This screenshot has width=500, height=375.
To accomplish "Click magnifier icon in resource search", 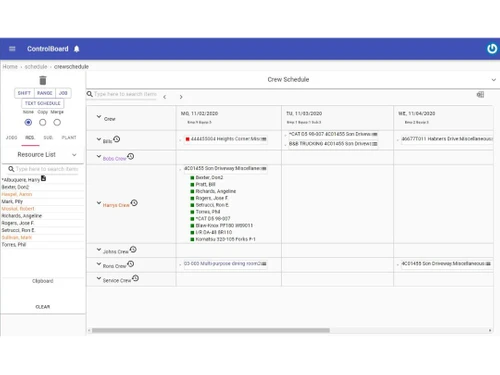I will 11,169.
